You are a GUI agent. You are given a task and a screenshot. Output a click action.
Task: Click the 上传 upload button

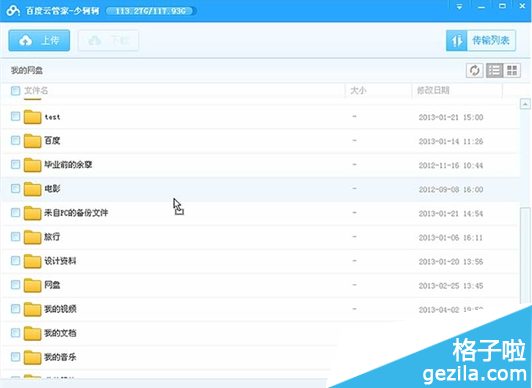tap(39, 41)
